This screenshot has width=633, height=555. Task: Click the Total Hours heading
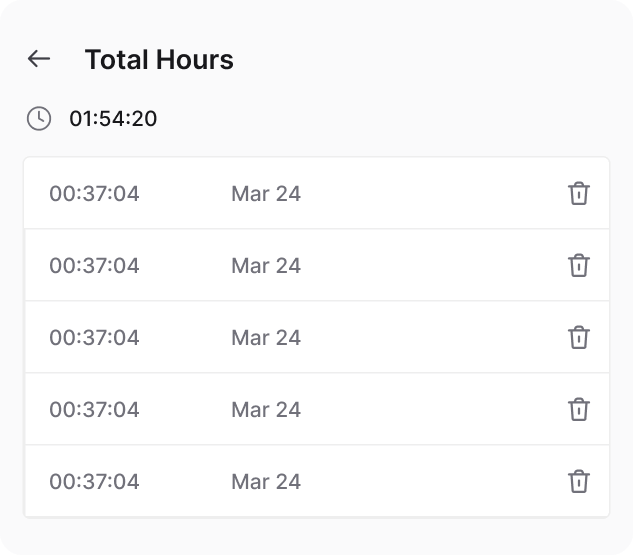(159, 60)
